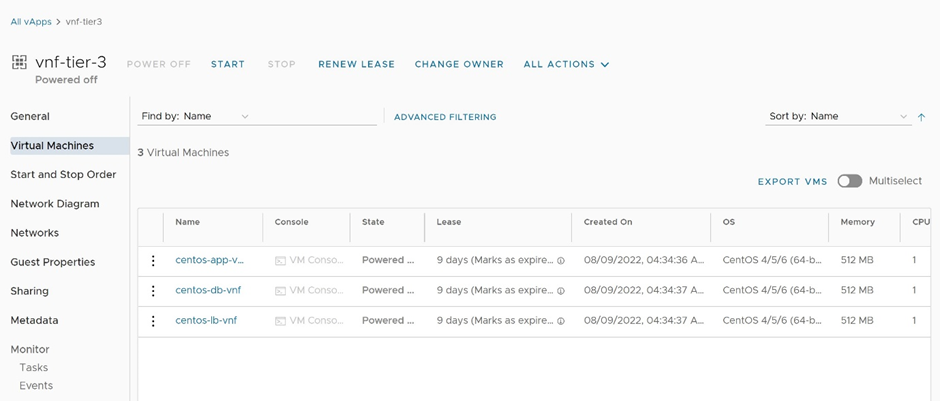This screenshot has width=940, height=401.
Task: Click the vApp grid icon beside vnf-tier-3
Action: 19,62
